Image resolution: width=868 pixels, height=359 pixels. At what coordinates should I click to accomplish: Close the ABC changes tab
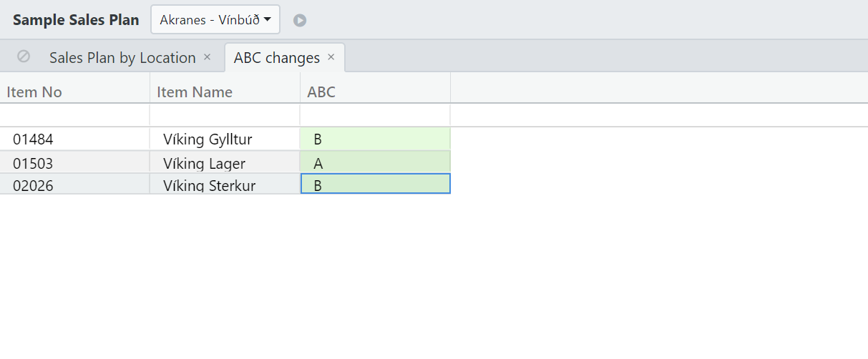tap(331, 57)
